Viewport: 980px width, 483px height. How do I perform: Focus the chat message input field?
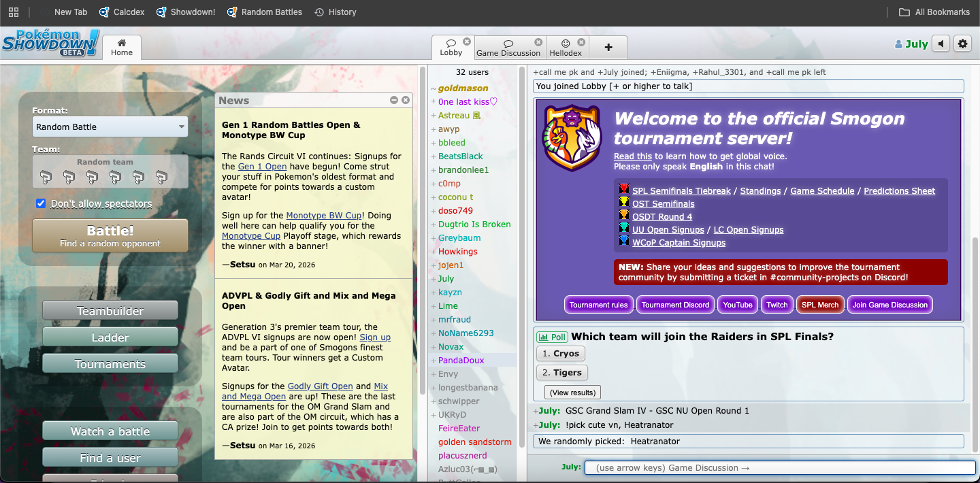[780, 468]
